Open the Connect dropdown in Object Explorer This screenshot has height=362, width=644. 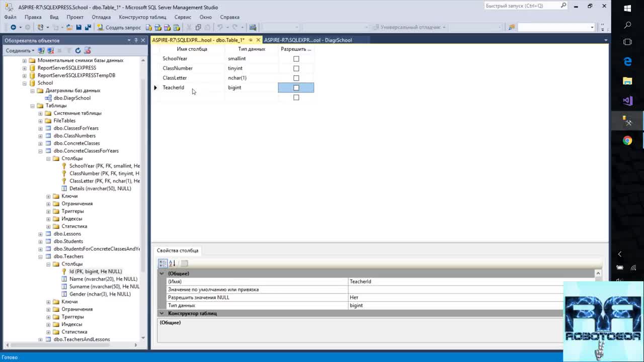(x=20, y=50)
